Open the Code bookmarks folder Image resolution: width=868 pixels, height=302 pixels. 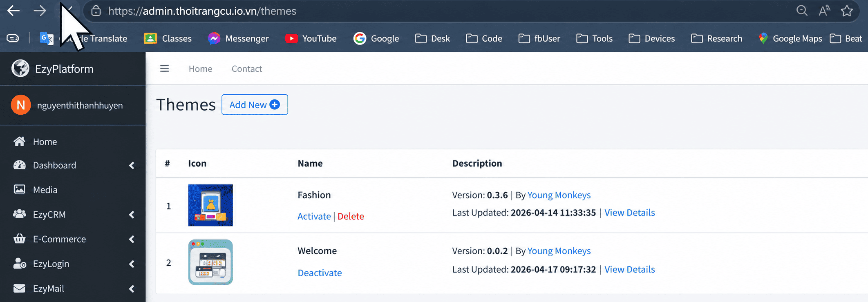(484, 38)
